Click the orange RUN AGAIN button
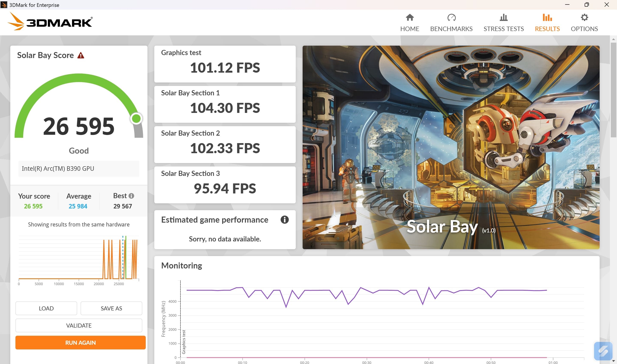Image resolution: width=617 pixels, height=364 pixels. (80, 343)
